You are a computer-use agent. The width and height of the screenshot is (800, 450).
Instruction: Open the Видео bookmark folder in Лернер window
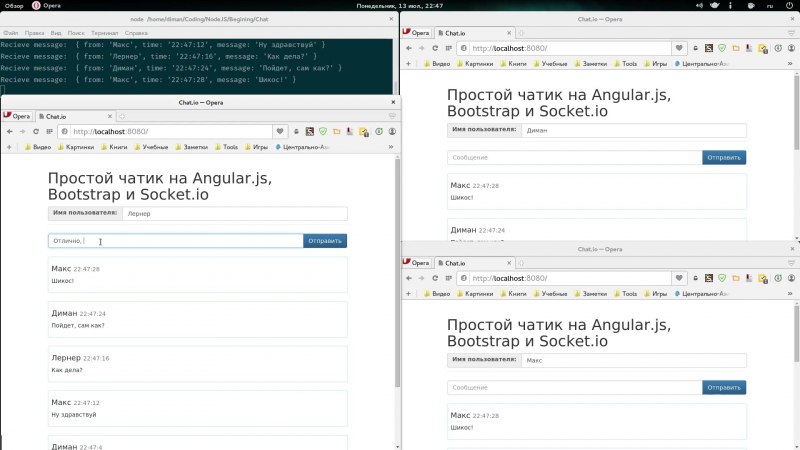38,147
